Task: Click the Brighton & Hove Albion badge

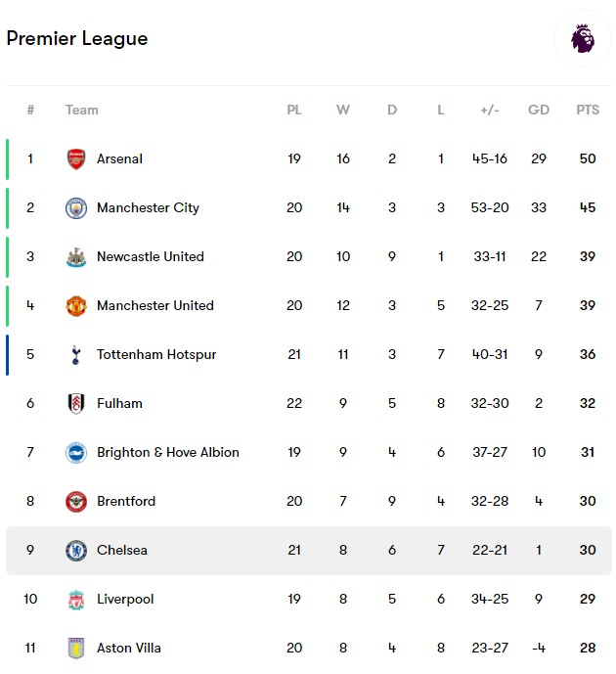Action: pyautogui.click(x=76, y=453)
